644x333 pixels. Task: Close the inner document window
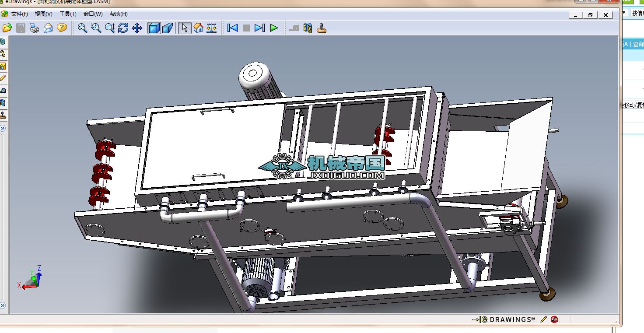(x=605, y=15)
